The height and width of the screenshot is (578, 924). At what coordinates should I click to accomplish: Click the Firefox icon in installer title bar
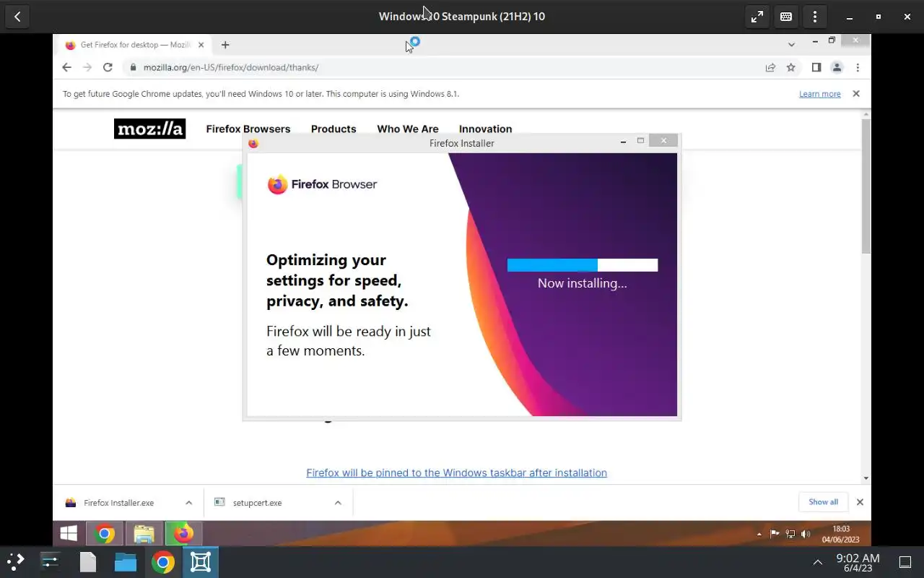point(253,143)
